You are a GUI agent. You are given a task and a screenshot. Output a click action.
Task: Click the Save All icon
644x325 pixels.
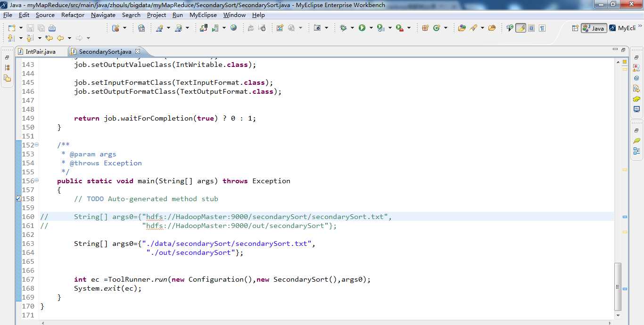click(41, 28)
